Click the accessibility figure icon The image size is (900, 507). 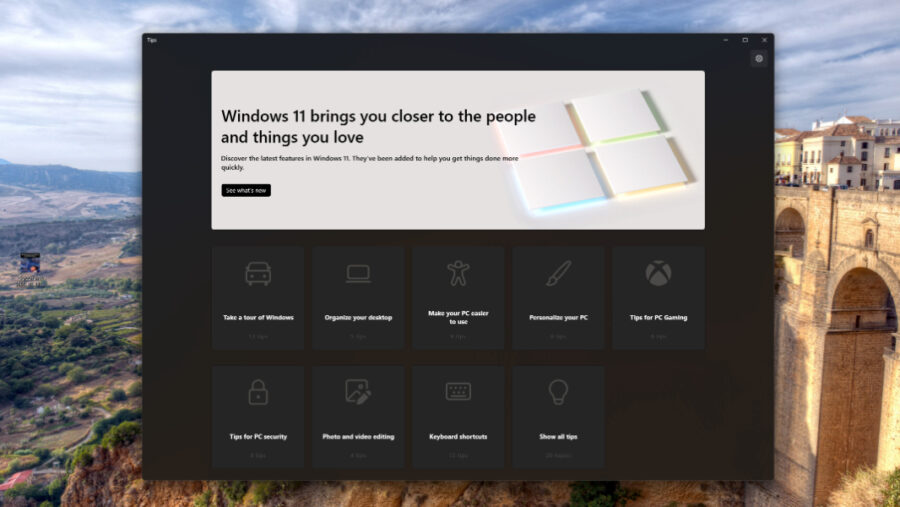(458, 273)
